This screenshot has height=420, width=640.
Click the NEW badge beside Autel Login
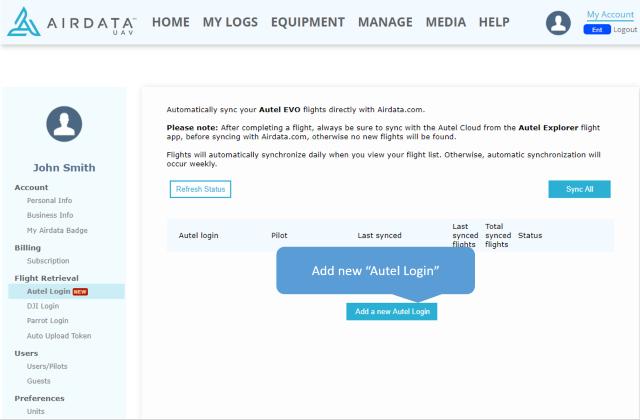click(x=80, y=292)
